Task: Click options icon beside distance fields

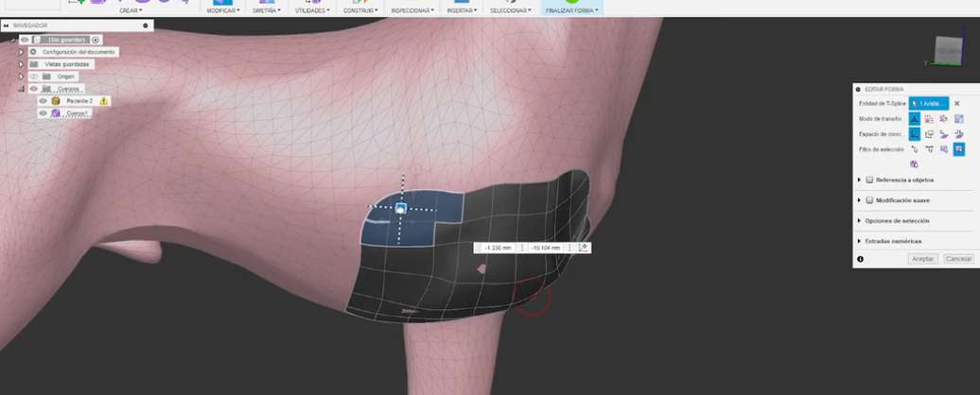Action: point(583,248)
